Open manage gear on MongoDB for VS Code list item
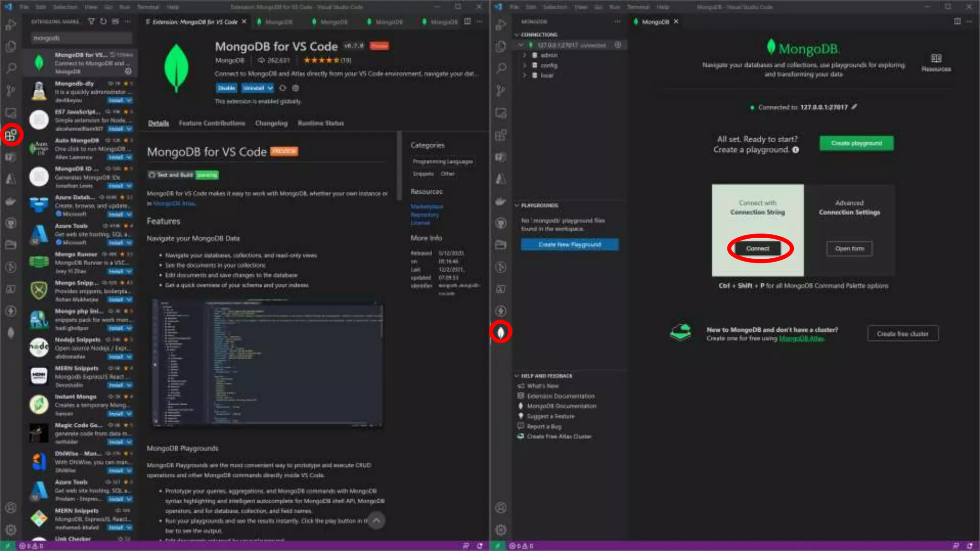 click(x=128, y=71)
